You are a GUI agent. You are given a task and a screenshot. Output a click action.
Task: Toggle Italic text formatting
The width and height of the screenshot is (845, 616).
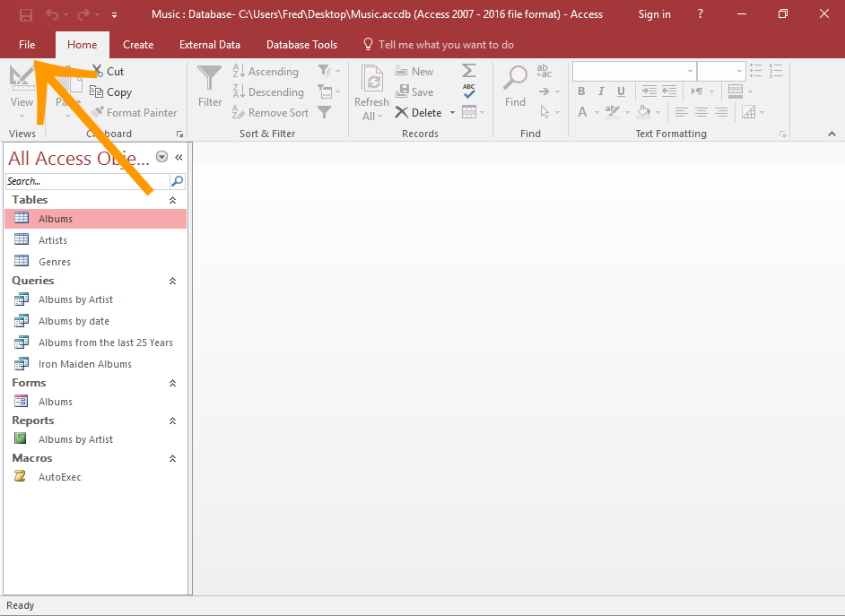pos(601,91)
